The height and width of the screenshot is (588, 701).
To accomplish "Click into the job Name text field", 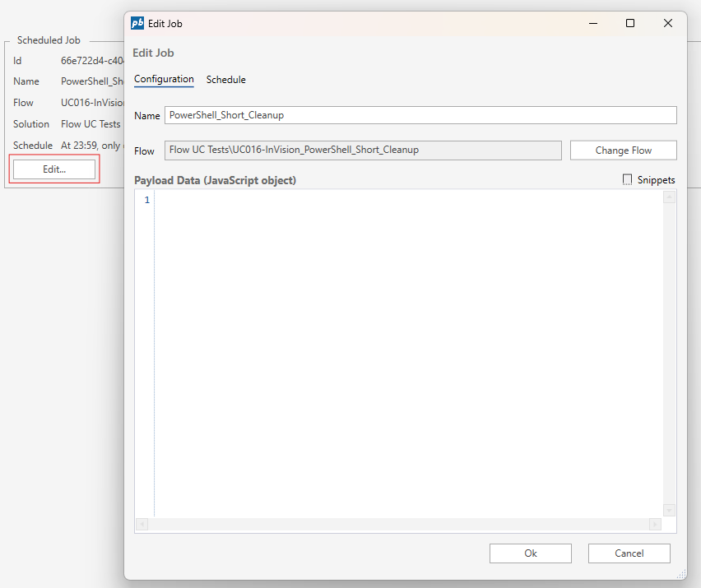I will [420, 115].
